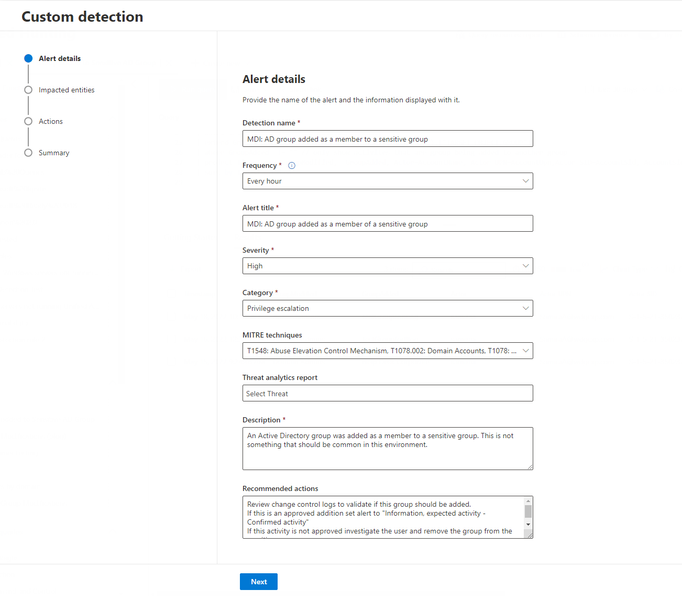This screenshot has height=596, width=682.
Task: Click into the Detection name field
Action: point(387,139)
